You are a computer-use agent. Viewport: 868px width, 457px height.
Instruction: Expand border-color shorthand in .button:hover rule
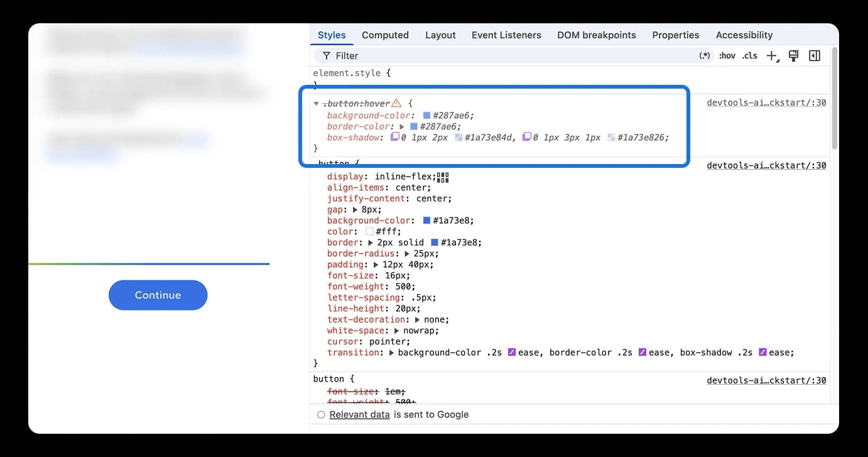(x=403, y=127)
